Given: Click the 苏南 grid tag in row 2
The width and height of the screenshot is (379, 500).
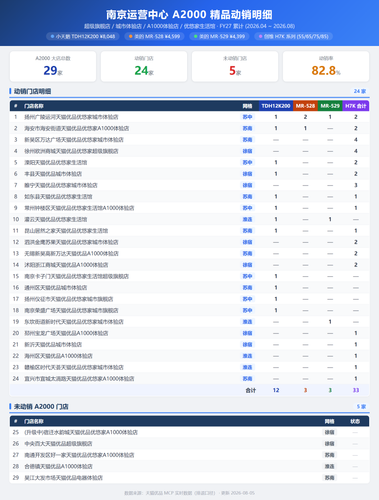Looking at the screenshot, I should pyautogui.click(x=247, y=128).
